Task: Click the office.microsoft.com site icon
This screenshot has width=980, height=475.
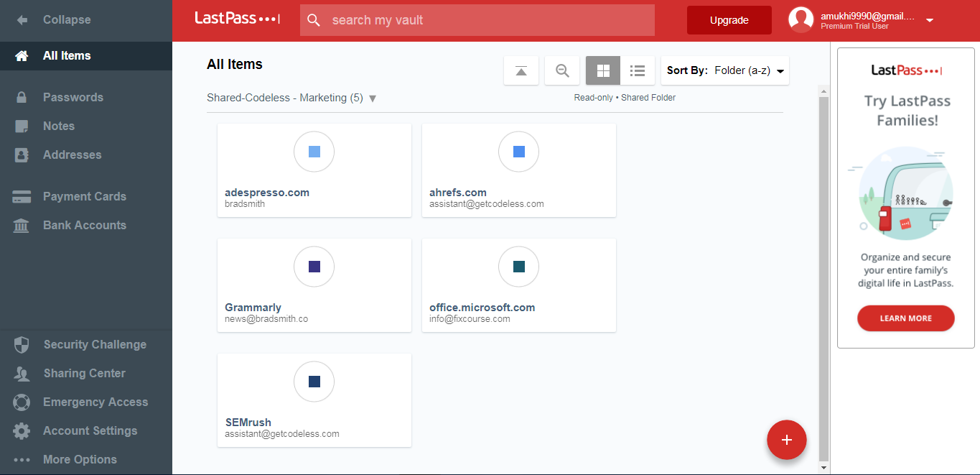Action: click(518, 267)
